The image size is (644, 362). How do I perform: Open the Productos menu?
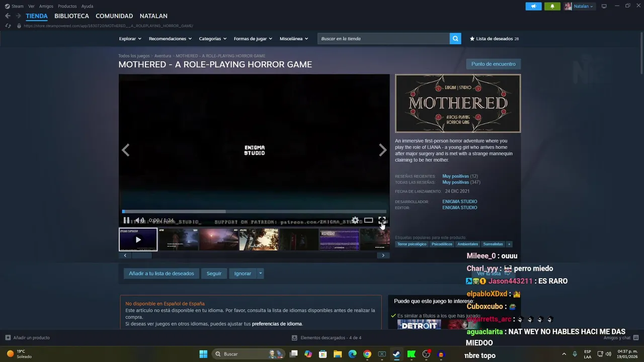[x=67, y=6]
